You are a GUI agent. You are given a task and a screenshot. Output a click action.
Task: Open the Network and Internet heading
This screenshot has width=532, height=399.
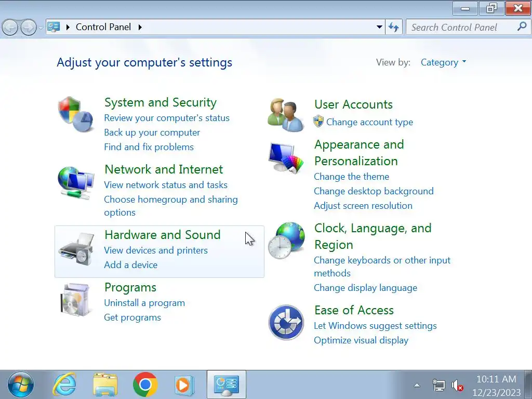coord(164,169)
